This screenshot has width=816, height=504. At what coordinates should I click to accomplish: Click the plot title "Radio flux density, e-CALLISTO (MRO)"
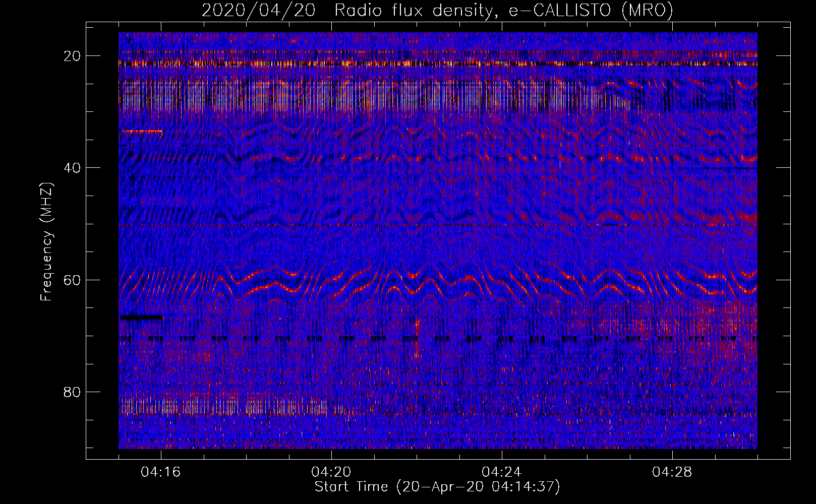[503, 11]
